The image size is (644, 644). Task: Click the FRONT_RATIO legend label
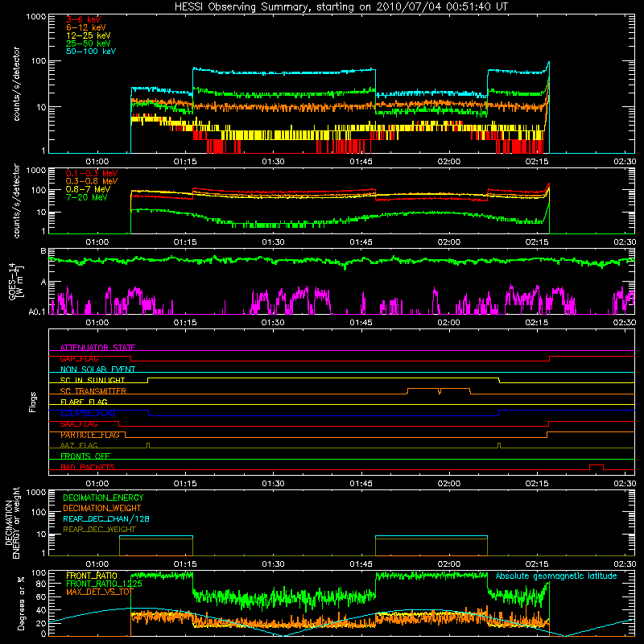[x=92, y=576]
